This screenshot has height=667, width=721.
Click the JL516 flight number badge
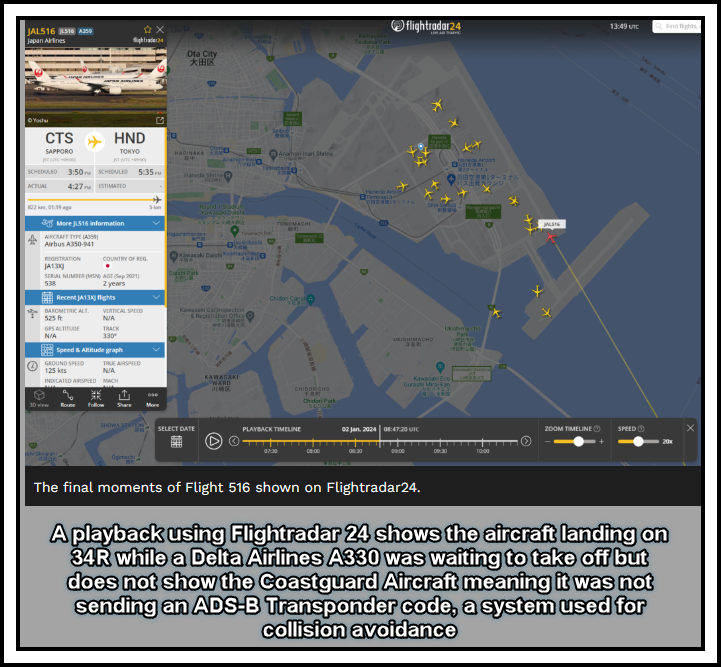click(67, 31)
